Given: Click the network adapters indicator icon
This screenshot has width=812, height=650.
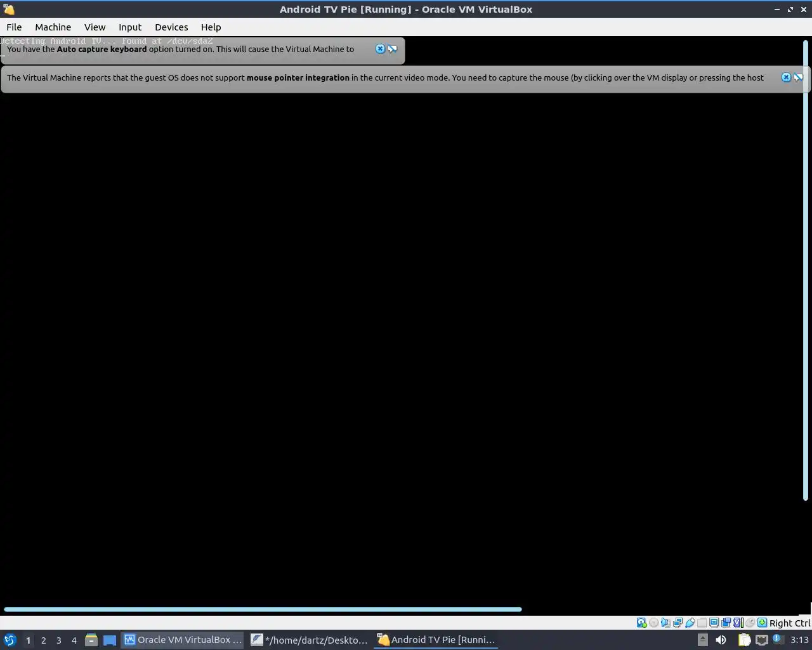Looking at the screenshot, I should point(678,623).
